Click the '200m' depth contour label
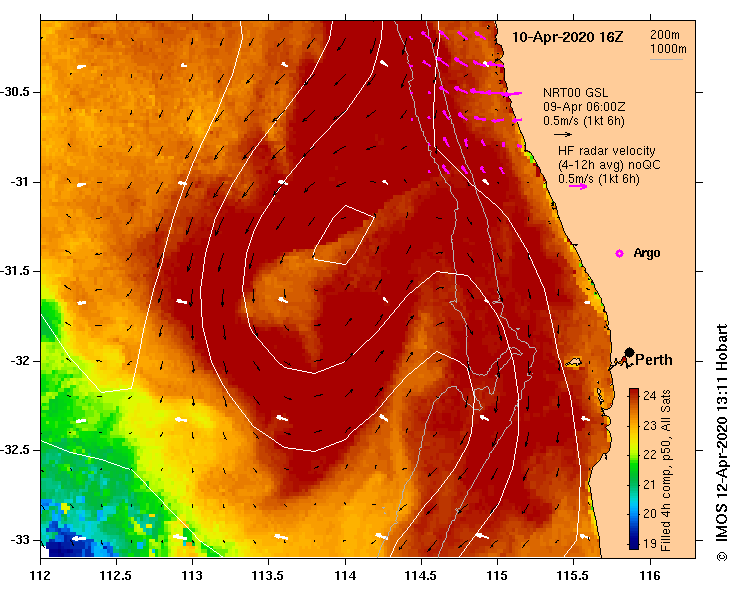Screen dimensions: 739x592 point(665,35)
